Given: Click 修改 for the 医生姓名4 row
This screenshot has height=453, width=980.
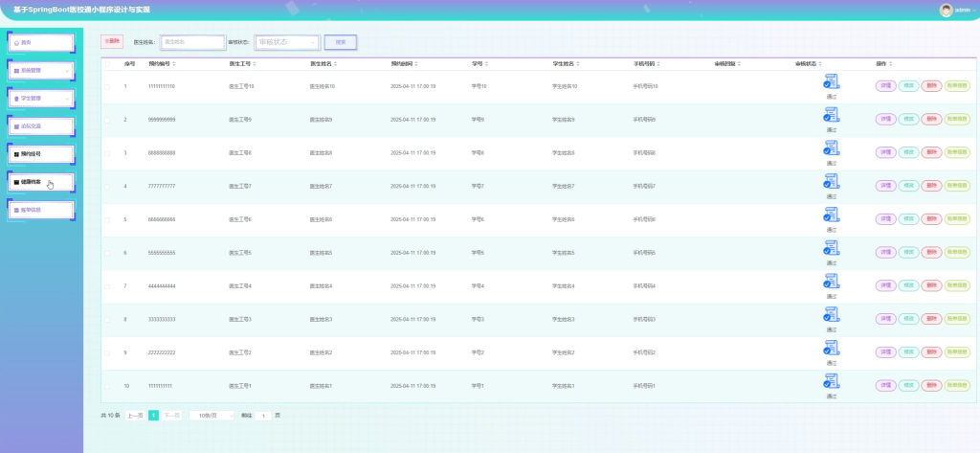Looking at the screenshot, I should coord(909,285).
